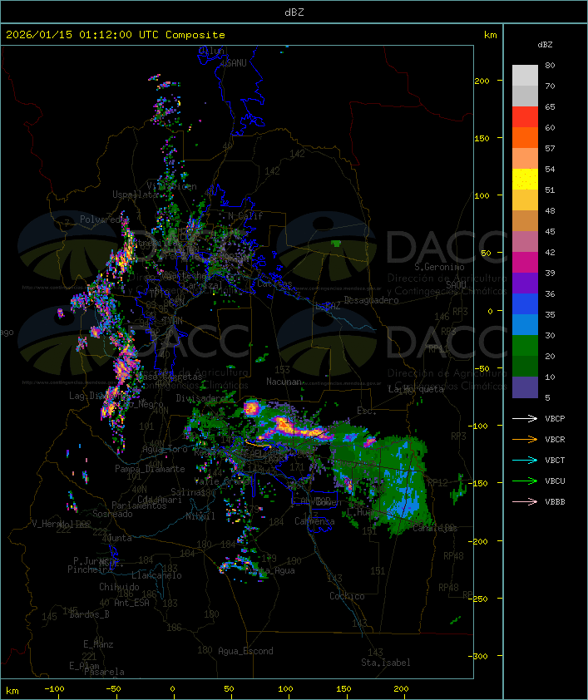Screen dimensions: 588x700
Task: Click the legend value 80 label
Action: (x=550, y=66)
